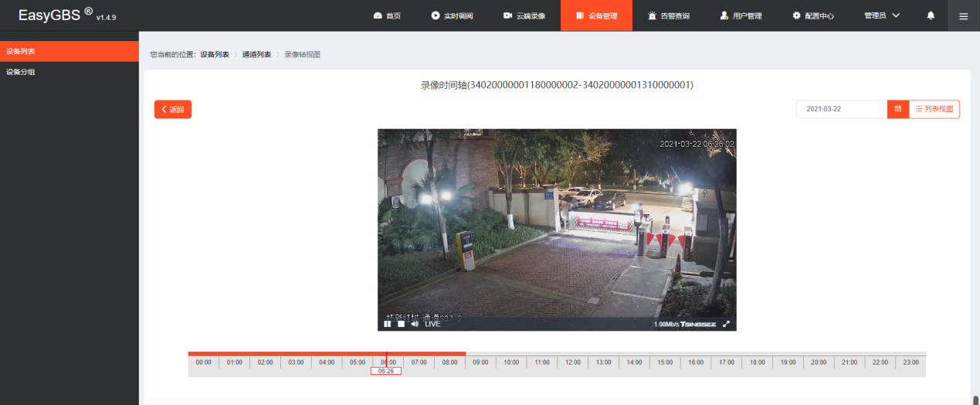This screenshot has width=980, height=405.
Task: Click timeline at 03:00 mark
Action: pos(296,362)
